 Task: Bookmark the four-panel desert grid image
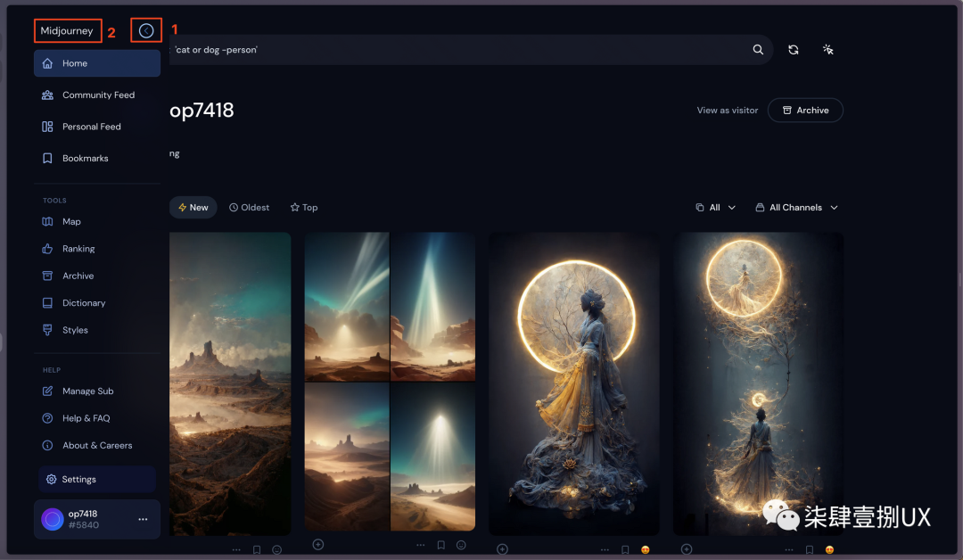[x=441, y=545]
